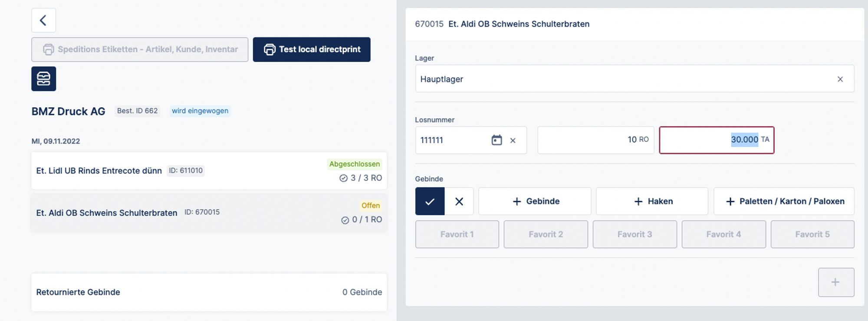Add a new Gebinde

535,201
